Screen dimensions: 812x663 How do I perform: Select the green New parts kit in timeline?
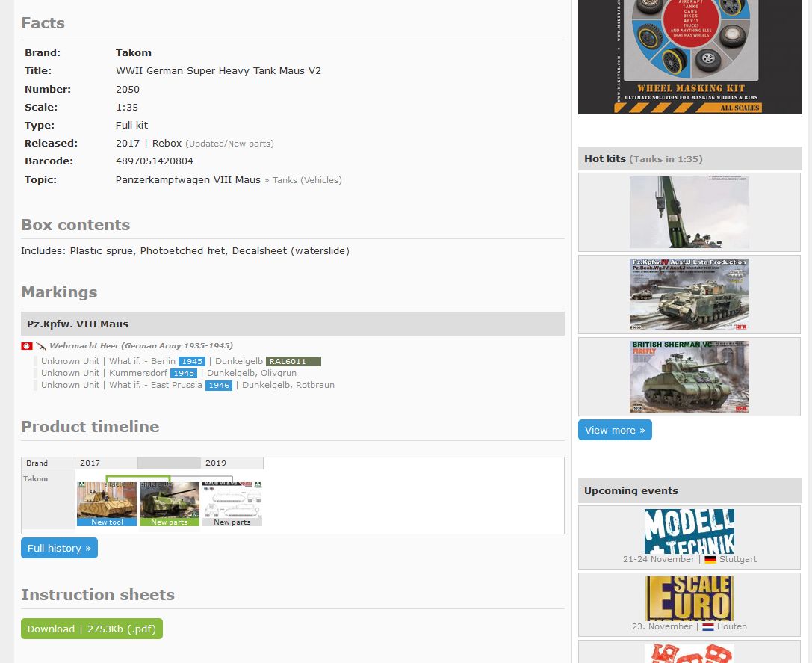[170, 502]
